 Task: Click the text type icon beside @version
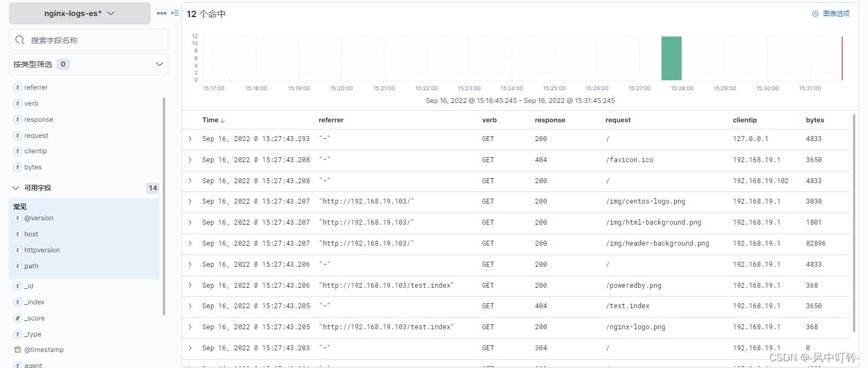(18, 218)
